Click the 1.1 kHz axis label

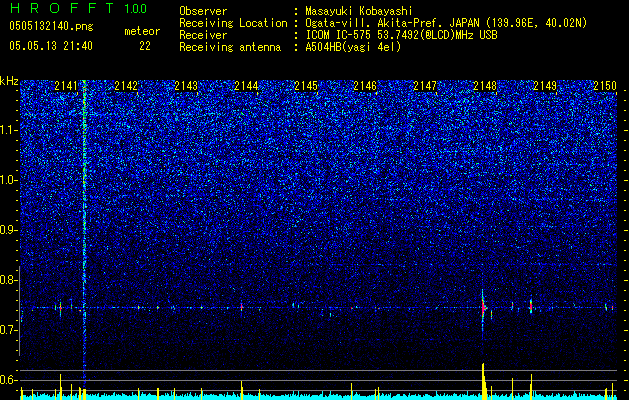[x=8, y=130]
